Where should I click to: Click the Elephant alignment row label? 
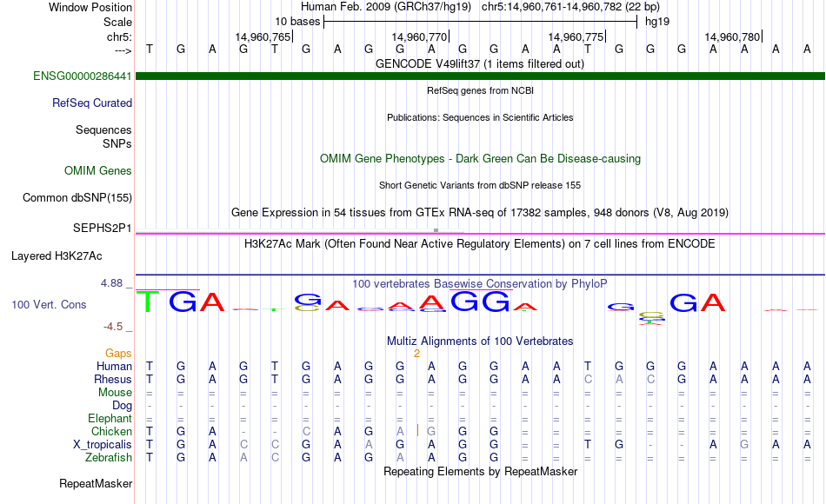110,419
